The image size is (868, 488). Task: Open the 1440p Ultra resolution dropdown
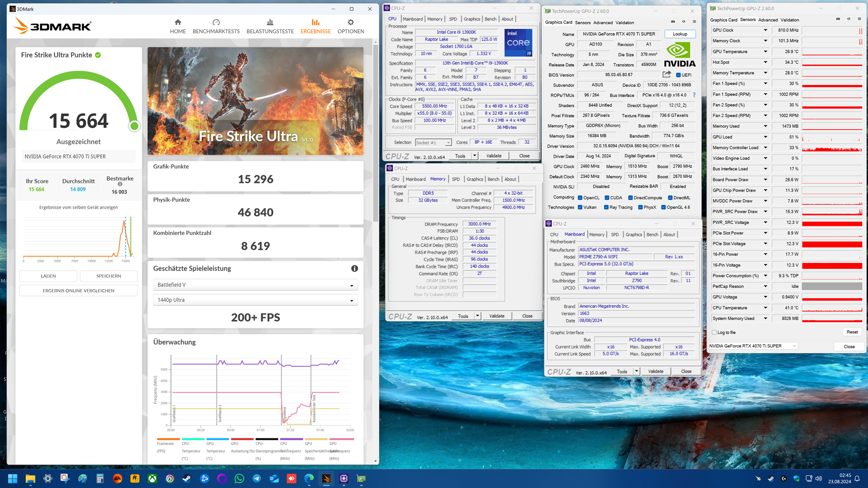[x=255, y=300]
